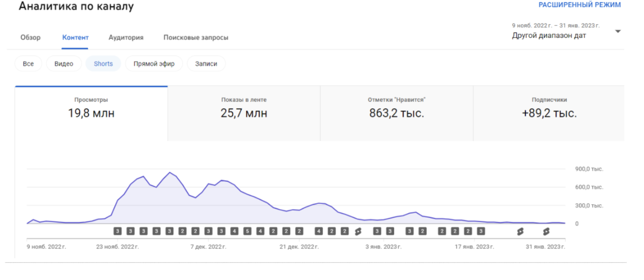Screen dimensions: 644x280
Task: Filter content by Видео chip
Action: pyautogui.click(x=64, y=64)
